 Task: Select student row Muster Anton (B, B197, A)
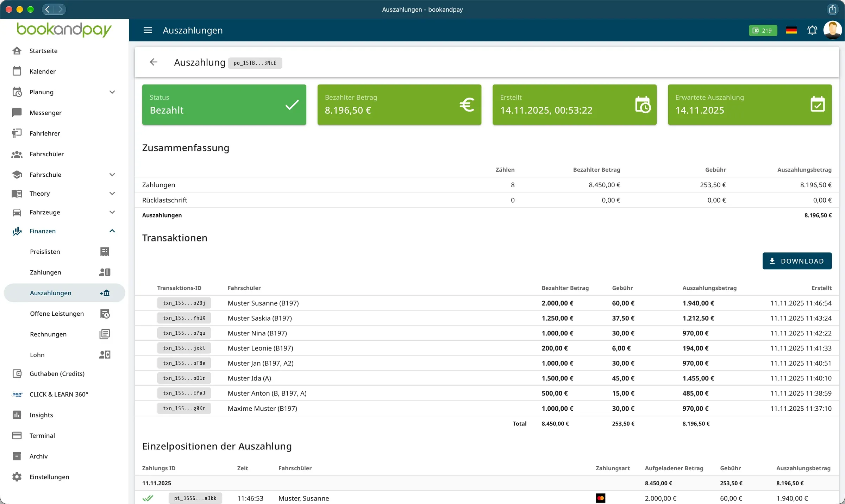[487, 393]
